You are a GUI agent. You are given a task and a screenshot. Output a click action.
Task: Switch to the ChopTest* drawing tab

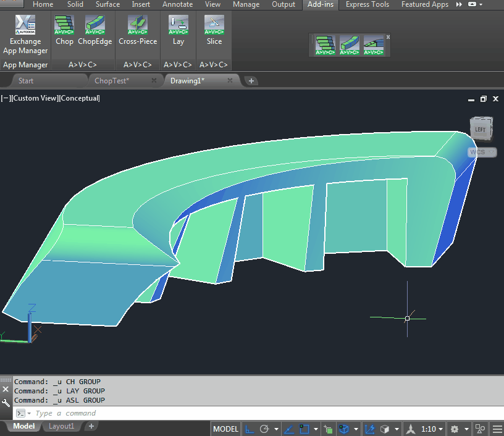(112, 80)
